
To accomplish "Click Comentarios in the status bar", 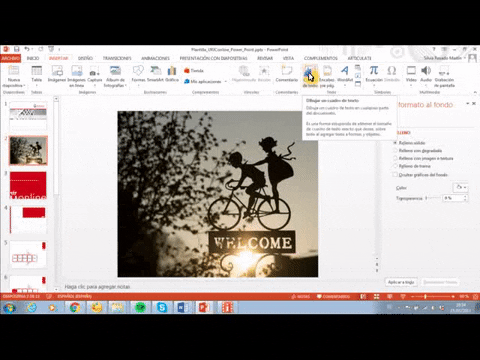I will (333, 296).
